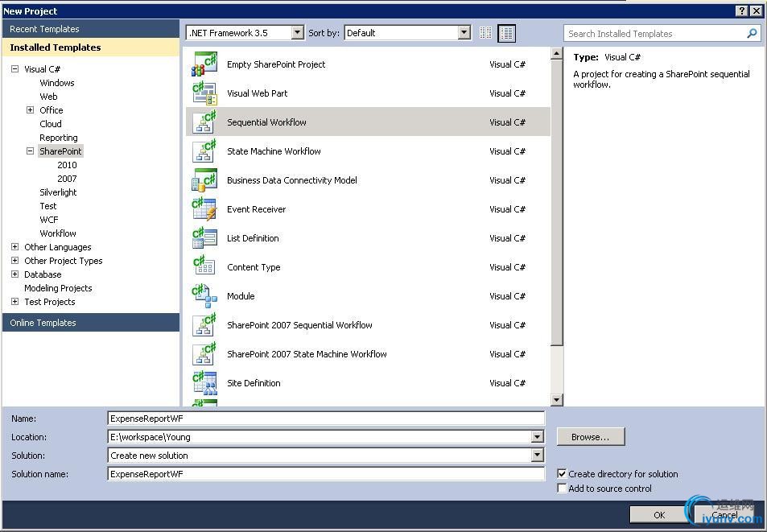Click the template list scroll down arrow
The width and height of the screenshot is (767, 532).
pos(557,399)
